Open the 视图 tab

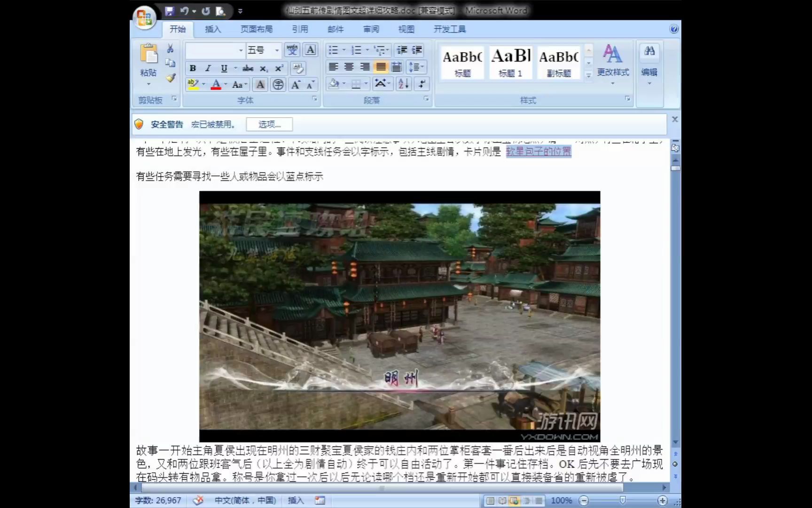tap(406, 29)
